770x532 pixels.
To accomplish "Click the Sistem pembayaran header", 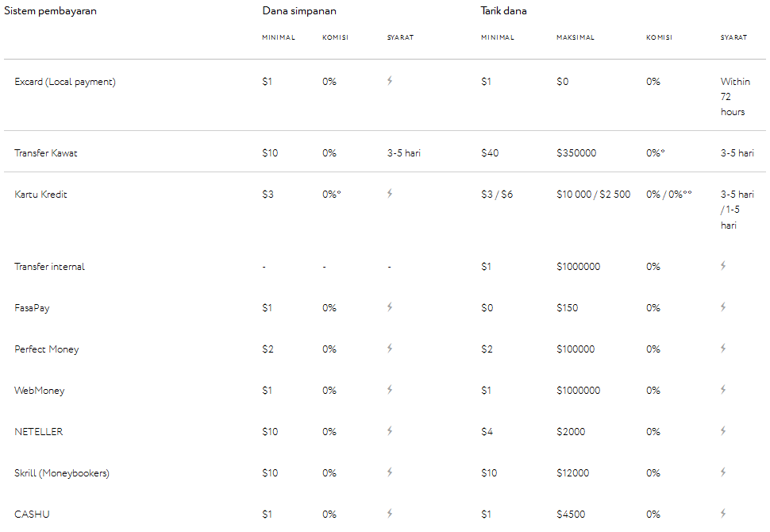I will (x=50, y=11).
